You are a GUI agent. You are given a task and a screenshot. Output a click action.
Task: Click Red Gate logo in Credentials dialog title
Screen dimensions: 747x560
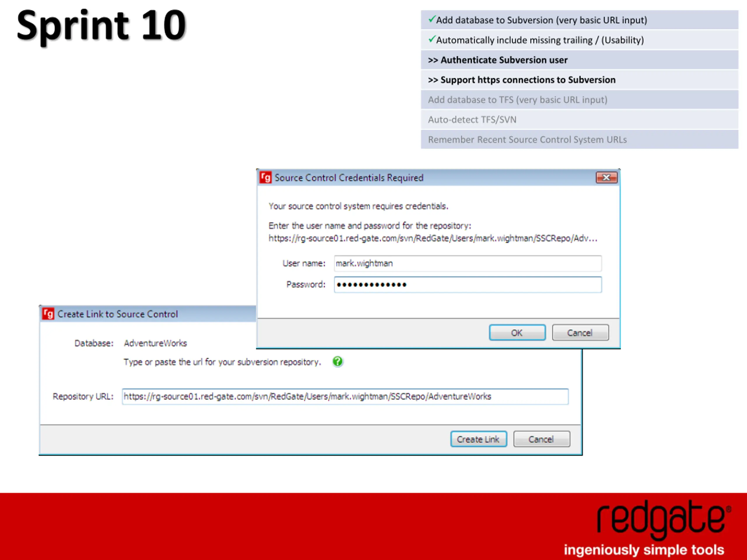(266, 178)
